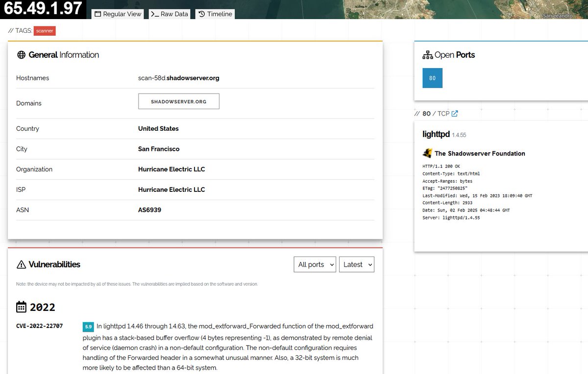Image resolution: width=588 pixels, height=374 pixels.
Task: Click the open port 80 box
Action: [432, 78]
